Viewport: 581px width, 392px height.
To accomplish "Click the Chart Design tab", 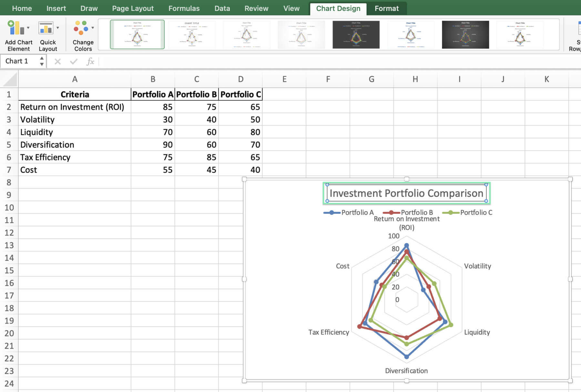I will click(x=338, y=9).
